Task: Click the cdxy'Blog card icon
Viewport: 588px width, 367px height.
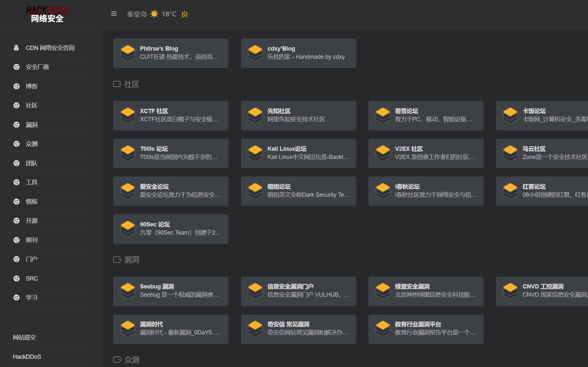Action: (x=255, y=53)
